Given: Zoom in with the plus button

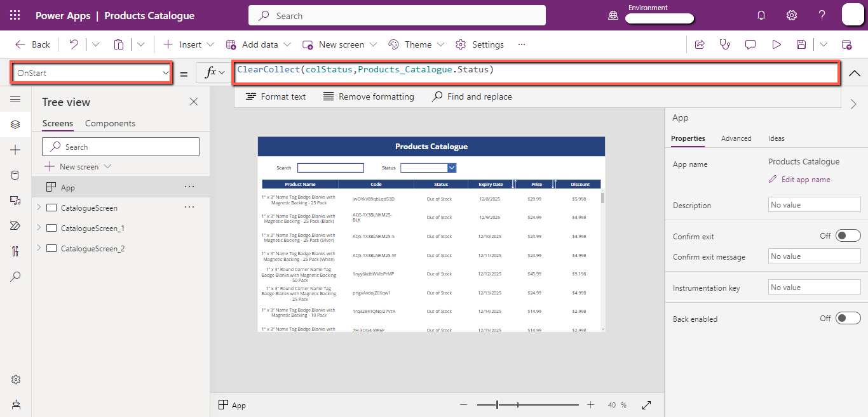Looking at the screenshot, I should click(590, 405).
